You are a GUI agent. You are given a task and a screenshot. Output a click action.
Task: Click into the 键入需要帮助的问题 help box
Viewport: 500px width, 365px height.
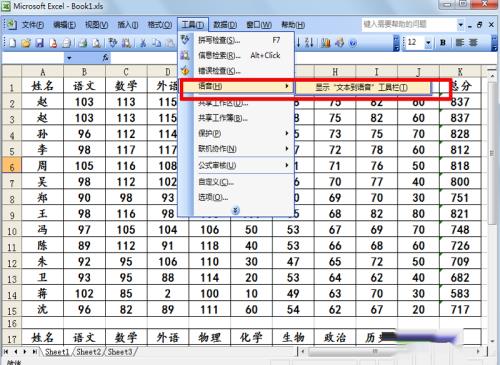tap(409, 25)
